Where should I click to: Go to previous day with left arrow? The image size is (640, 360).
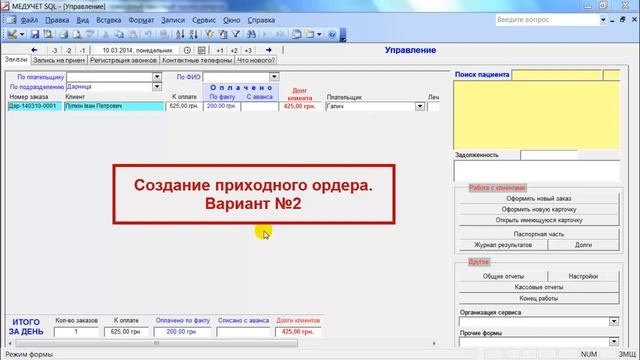pyautogui.click(x=34, y=50)
